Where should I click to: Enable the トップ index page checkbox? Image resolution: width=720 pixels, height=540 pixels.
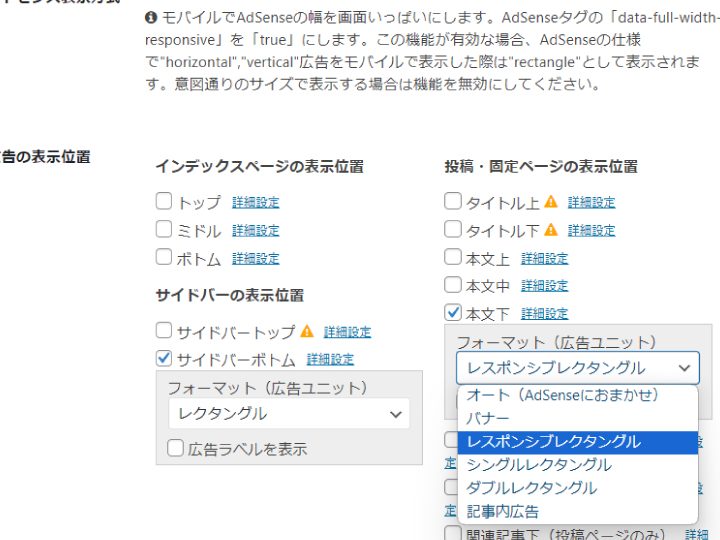coord(163,201)
